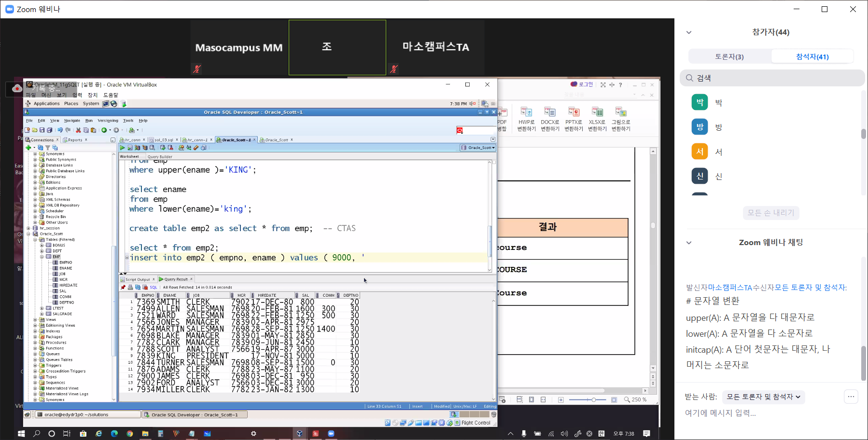
Task: Click the 로그인 login link
Action: pyautogui.click(x=585, y=84)
